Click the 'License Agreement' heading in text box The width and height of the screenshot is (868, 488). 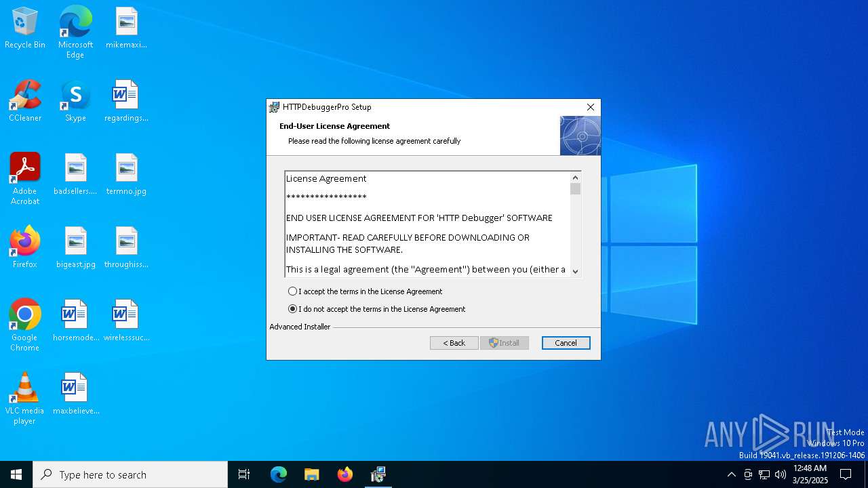pyautogui.click(x=326, y=179)
